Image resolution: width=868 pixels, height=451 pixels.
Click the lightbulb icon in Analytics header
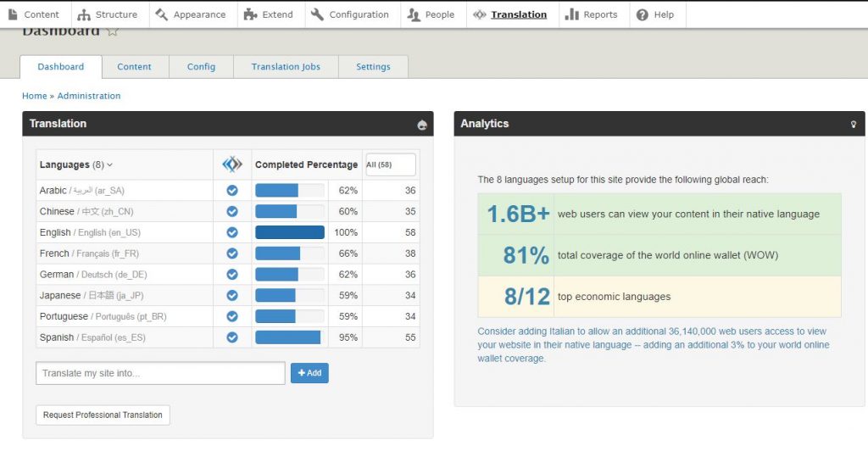(854, 124)
